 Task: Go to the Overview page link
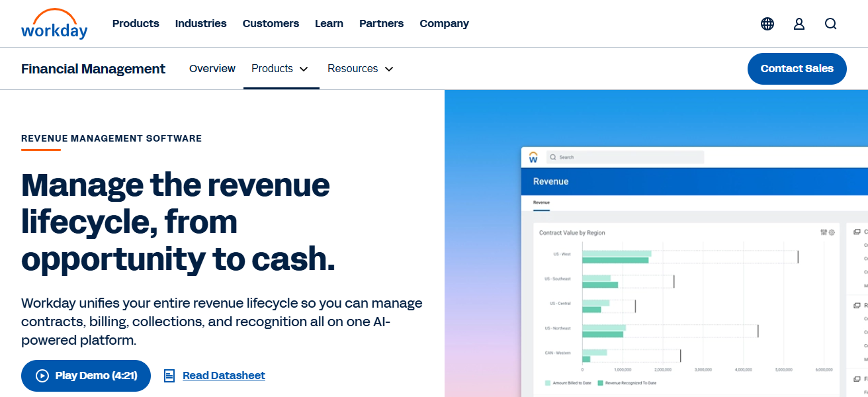pyautogui.click(x=212, y=68)
